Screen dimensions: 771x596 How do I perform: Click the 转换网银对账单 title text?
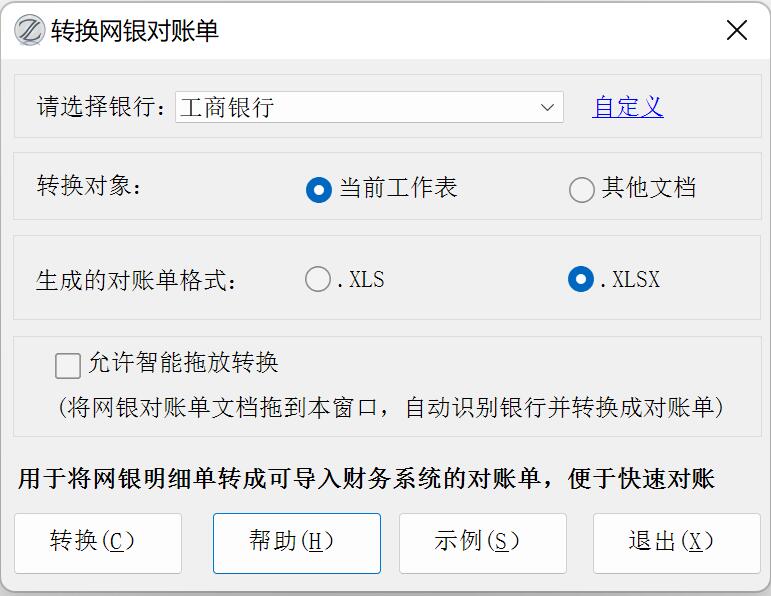(135, 30)
